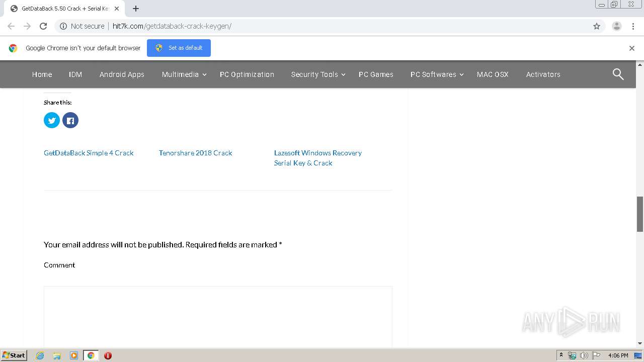
Task: Go back to the previous page
Action: pyautogui.click(x=11, y=26)
